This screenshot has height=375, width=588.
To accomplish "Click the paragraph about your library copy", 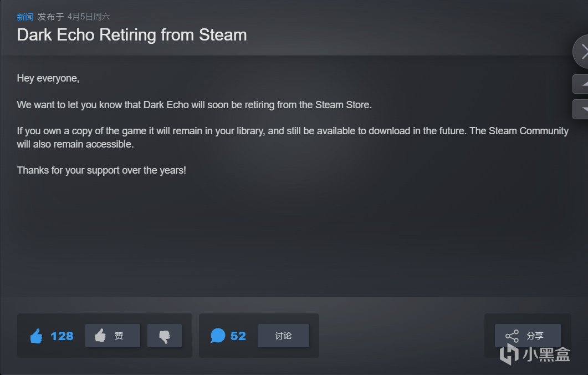I will click(293, 138).
